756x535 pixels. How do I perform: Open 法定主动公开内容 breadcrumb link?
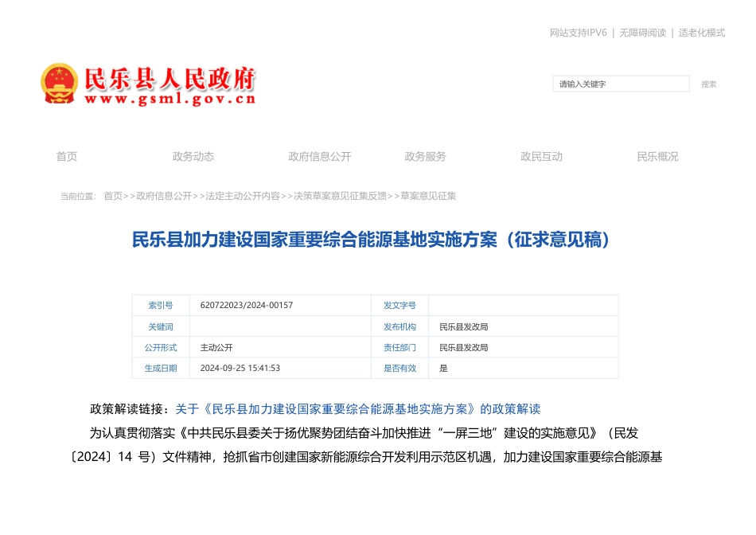tap(243, 196)
